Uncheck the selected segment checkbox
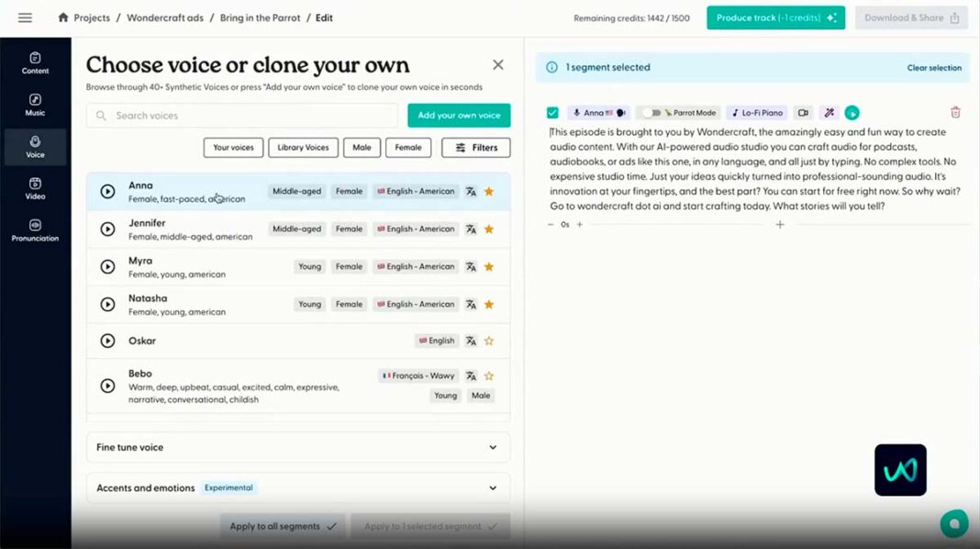The width and height of the screenshot is (980, 549). [x=552, y=113]
